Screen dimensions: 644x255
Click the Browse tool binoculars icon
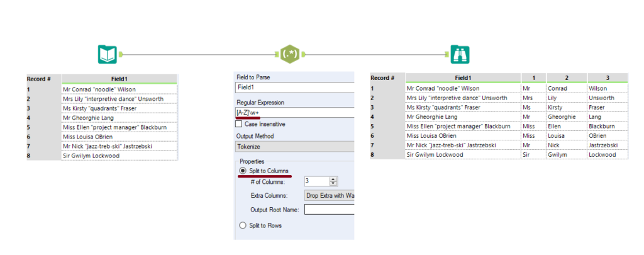pos(460,54)
